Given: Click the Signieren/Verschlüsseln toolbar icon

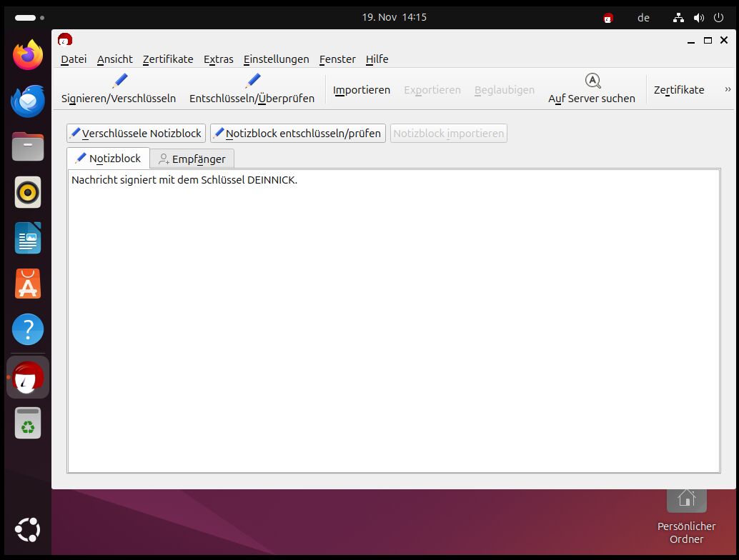Looking at the screenshot, I should (119, 81).
